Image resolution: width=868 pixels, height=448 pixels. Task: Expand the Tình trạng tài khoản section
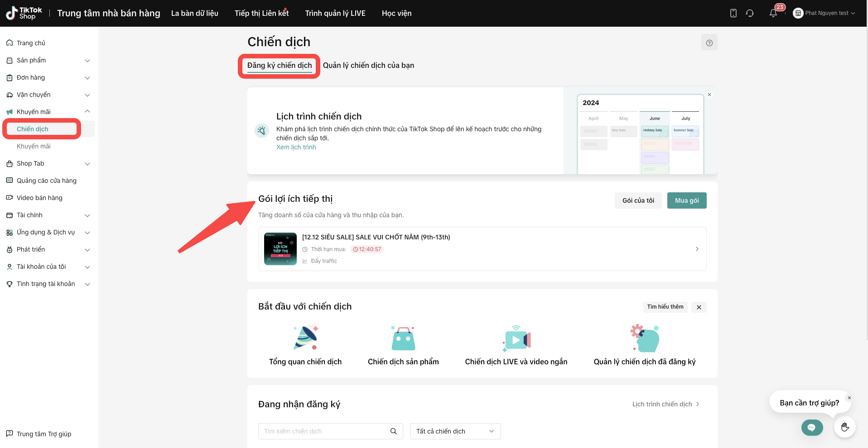click(87, 284)
